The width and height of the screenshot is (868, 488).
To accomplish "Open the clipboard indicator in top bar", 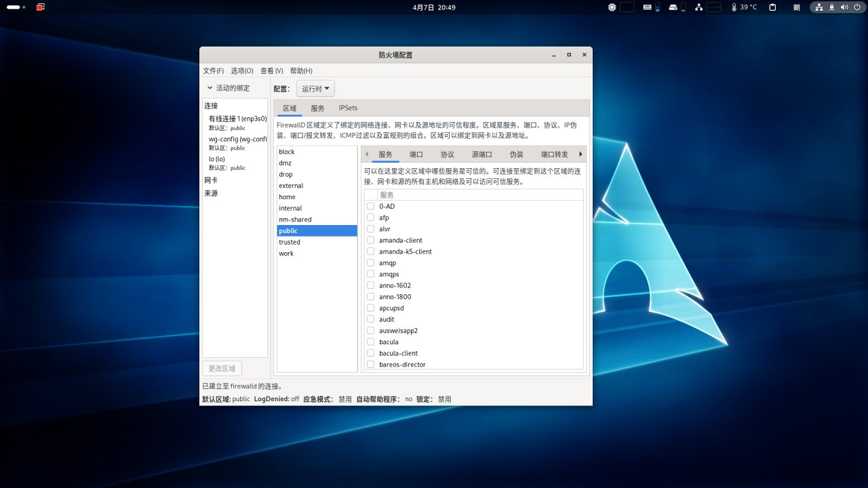I will (x=772, y=7).
